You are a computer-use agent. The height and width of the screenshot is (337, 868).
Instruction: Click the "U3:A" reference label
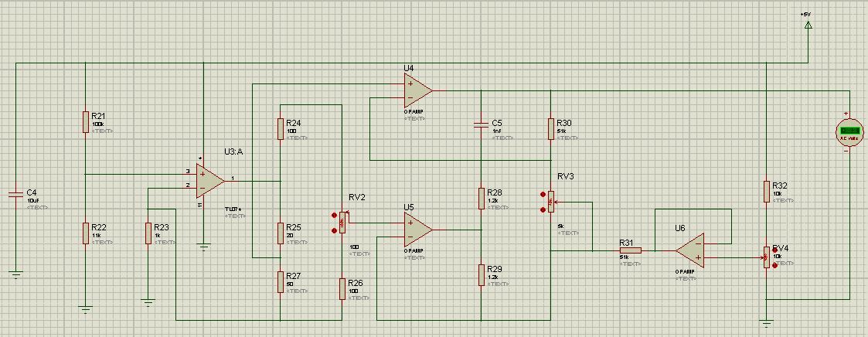(233, 151)
